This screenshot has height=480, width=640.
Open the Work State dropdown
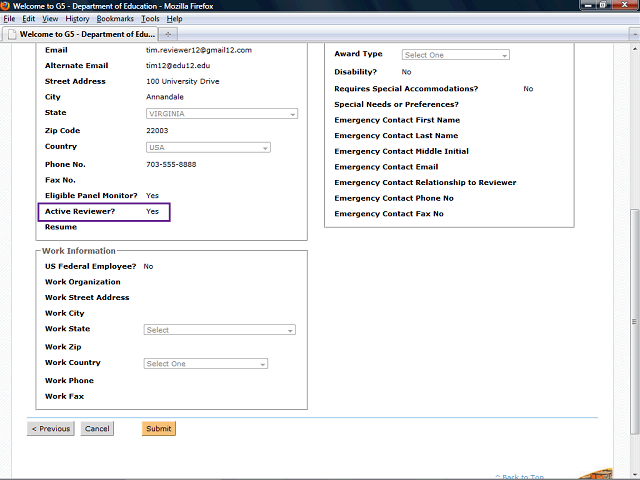click(x=220, y=330)
